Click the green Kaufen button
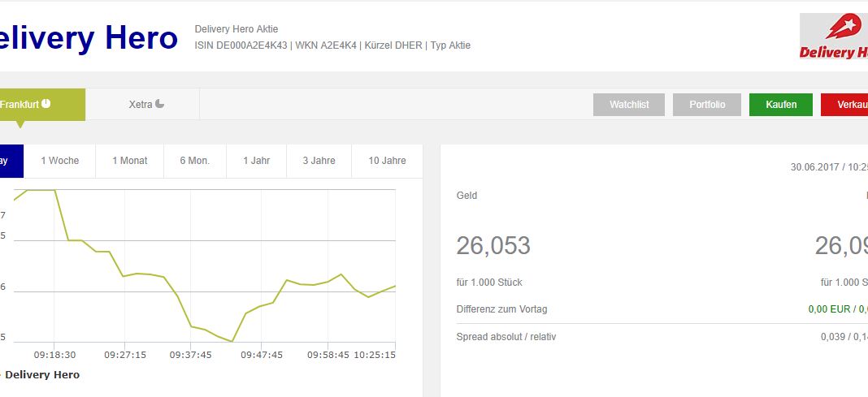 tap(781, 105)
